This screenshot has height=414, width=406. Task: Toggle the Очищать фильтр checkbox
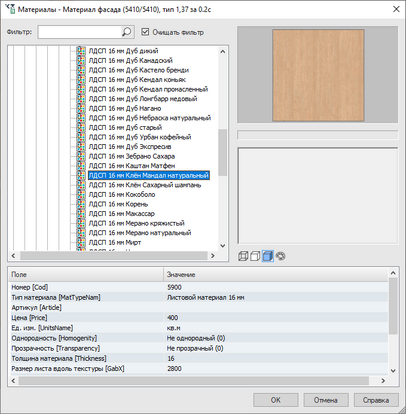pos(145,32)
